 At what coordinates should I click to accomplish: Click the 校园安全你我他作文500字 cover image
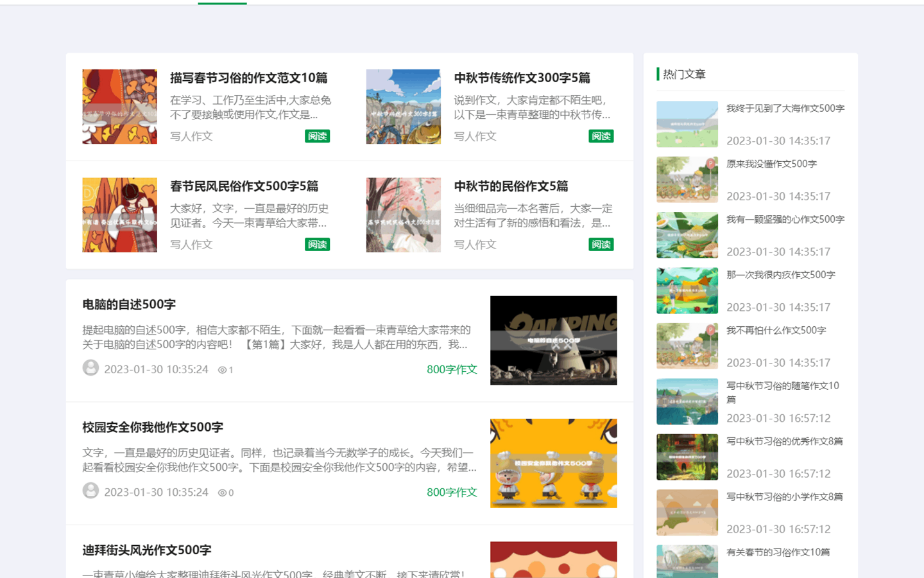(x=554, y=464)
